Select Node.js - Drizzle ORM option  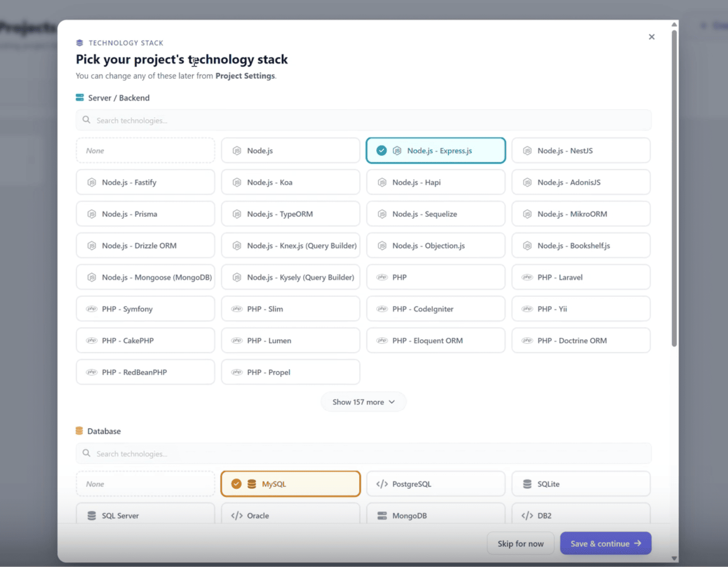[145, 245]
